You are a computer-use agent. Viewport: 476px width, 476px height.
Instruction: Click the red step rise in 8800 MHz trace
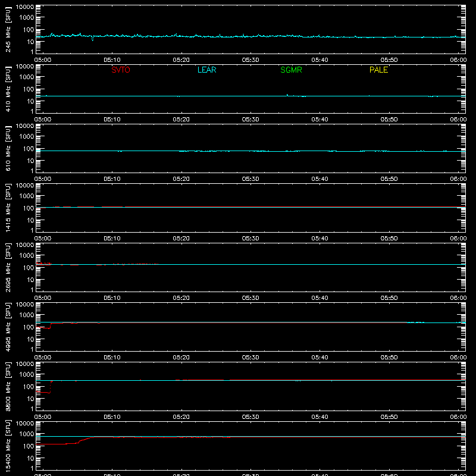tap(51, 386)
